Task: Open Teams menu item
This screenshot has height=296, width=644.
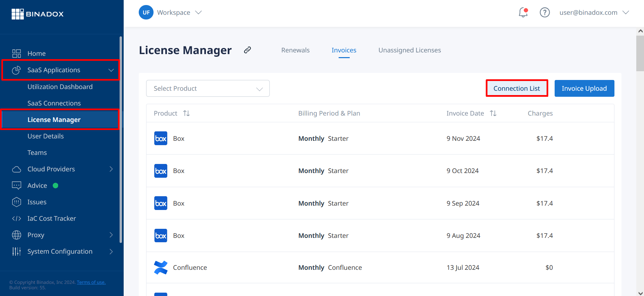Action: (x=37, y=153)
